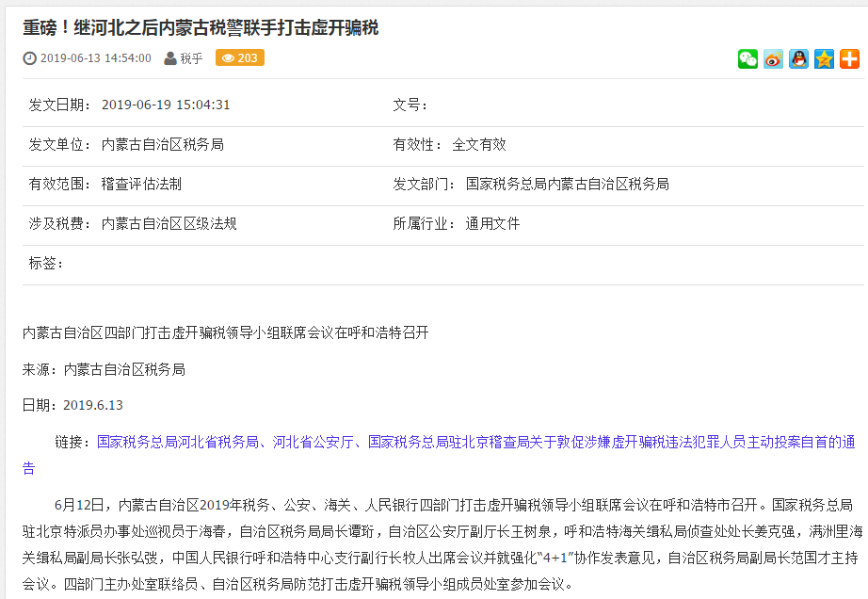Share article to Sina Weibo icon
Image resolution: width=868 pixels, height=599 pixels.
tap(773, 58)
